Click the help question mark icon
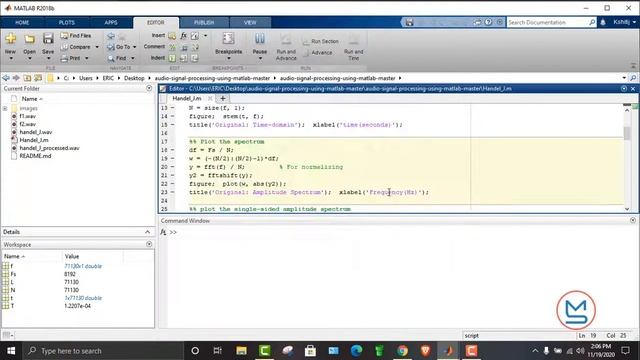 (x=488, y=22)
